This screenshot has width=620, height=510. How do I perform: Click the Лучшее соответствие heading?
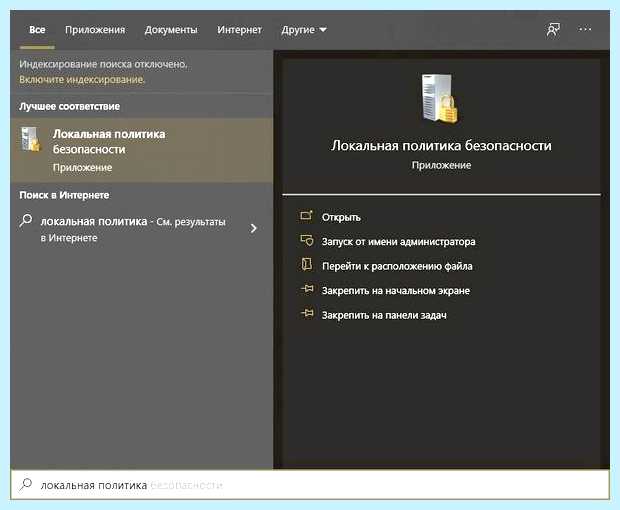[70, 106]
